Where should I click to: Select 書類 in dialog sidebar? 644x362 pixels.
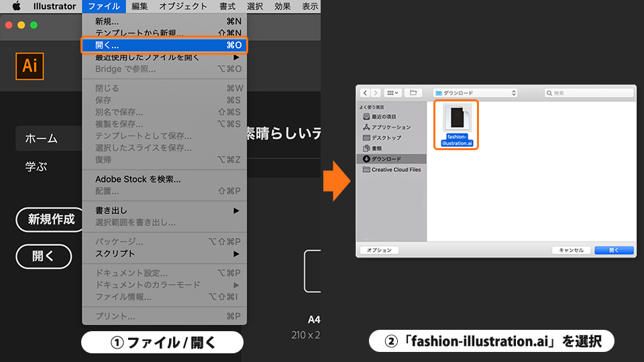(373, 149)
